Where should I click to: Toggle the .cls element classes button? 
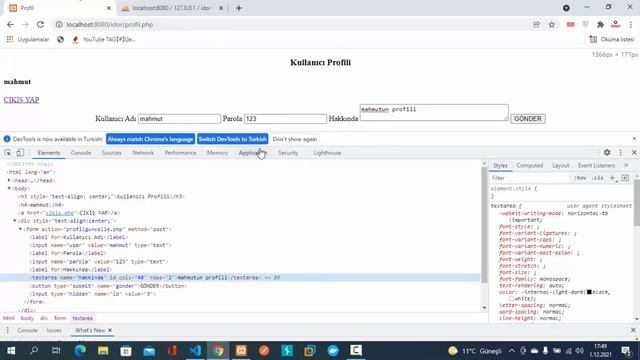point(598,178)
